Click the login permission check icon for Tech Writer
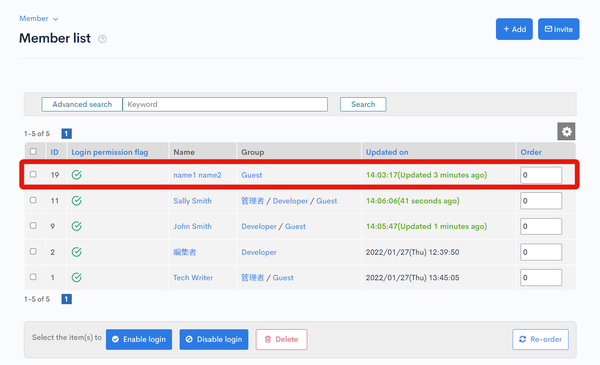600x365 pixels. [x=77, y=277]
